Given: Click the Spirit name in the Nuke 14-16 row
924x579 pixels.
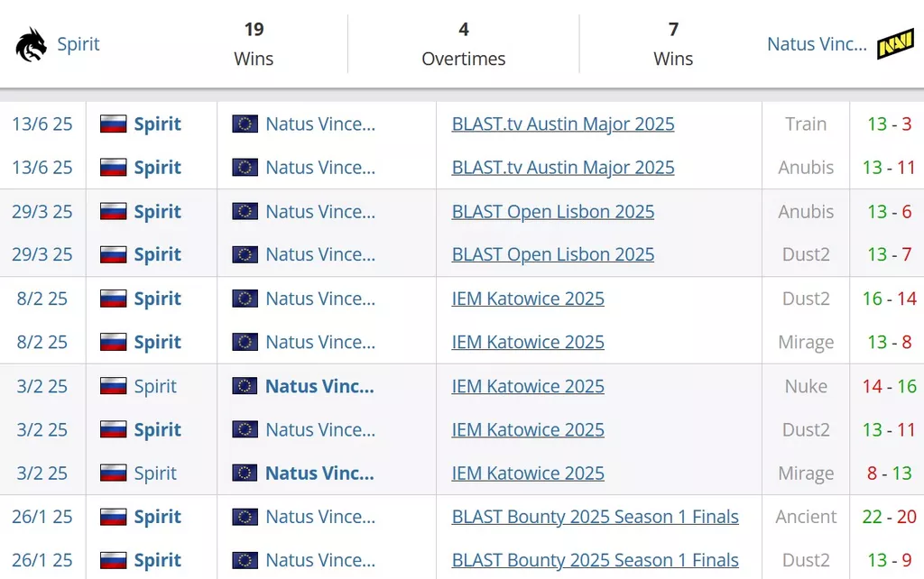Looking at the screenshot, I should 155,386.
